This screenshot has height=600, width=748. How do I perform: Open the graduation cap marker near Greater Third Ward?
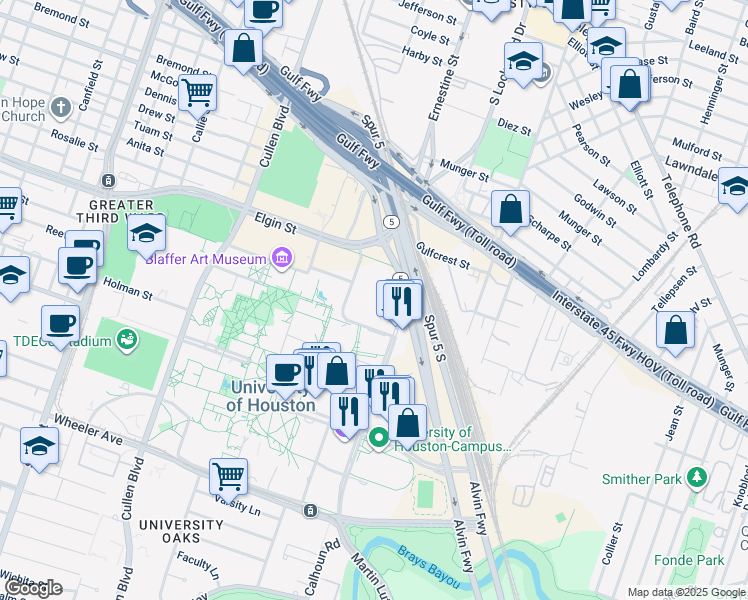(x=147, y=233)
